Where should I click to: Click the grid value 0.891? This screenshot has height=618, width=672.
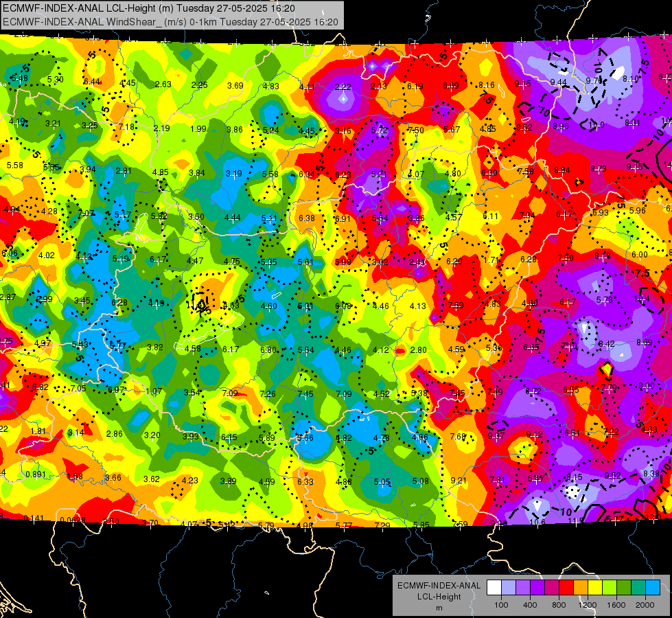[x=36, y=474]
